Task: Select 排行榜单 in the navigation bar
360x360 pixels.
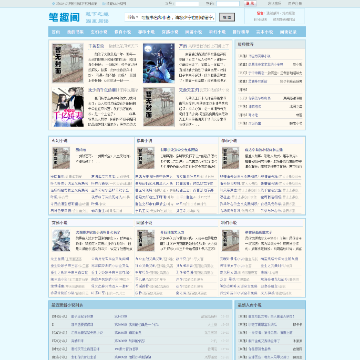Action: click(241, 32)
